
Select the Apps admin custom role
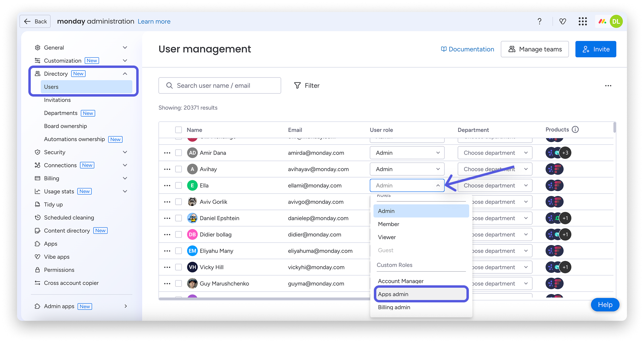[x=421, y=294]
